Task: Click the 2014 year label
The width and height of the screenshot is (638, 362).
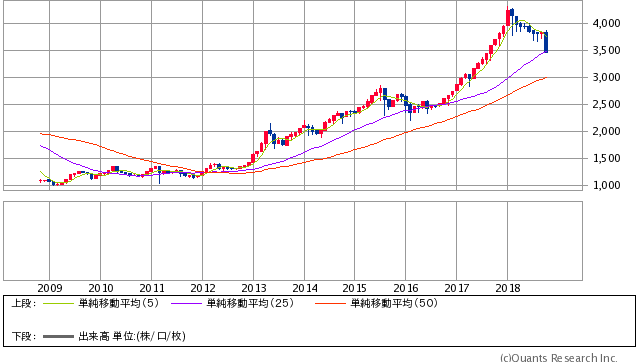Action: coord(304,288)
